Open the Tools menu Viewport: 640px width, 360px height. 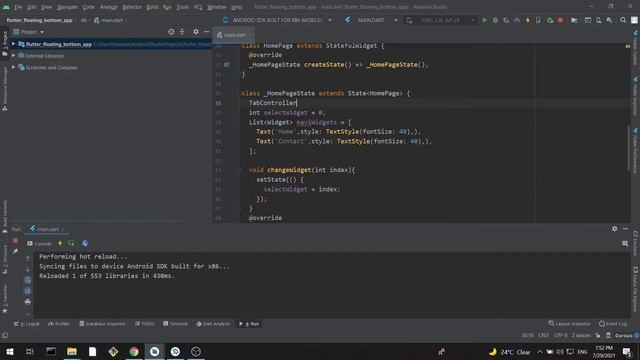[x=182, y=7]
